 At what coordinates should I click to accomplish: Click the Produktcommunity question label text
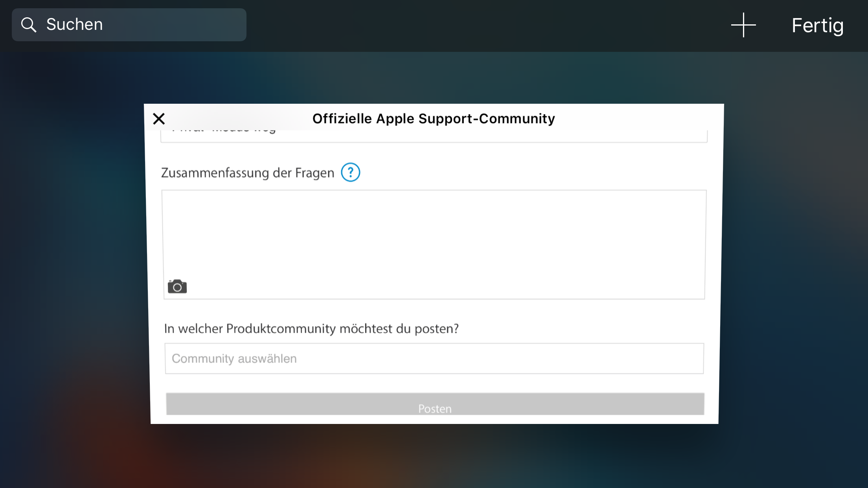point(311,328)
